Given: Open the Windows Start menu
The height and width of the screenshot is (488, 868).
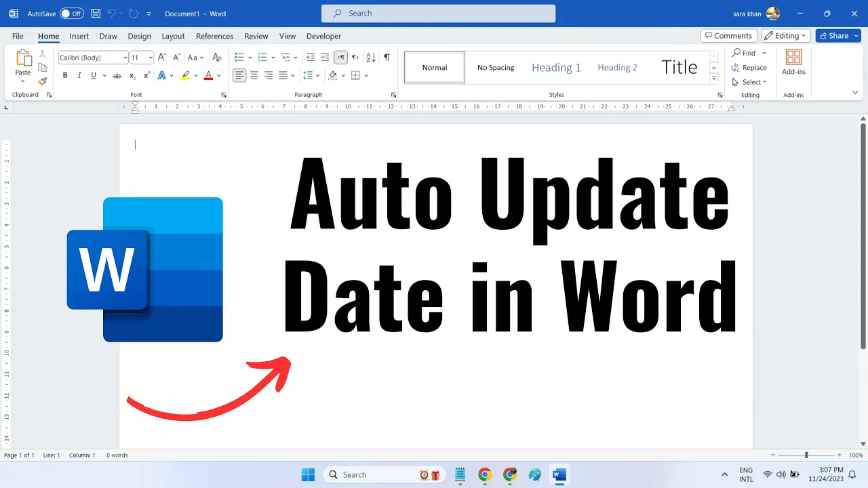Looking at the screenshot, I should pos(308,474).
